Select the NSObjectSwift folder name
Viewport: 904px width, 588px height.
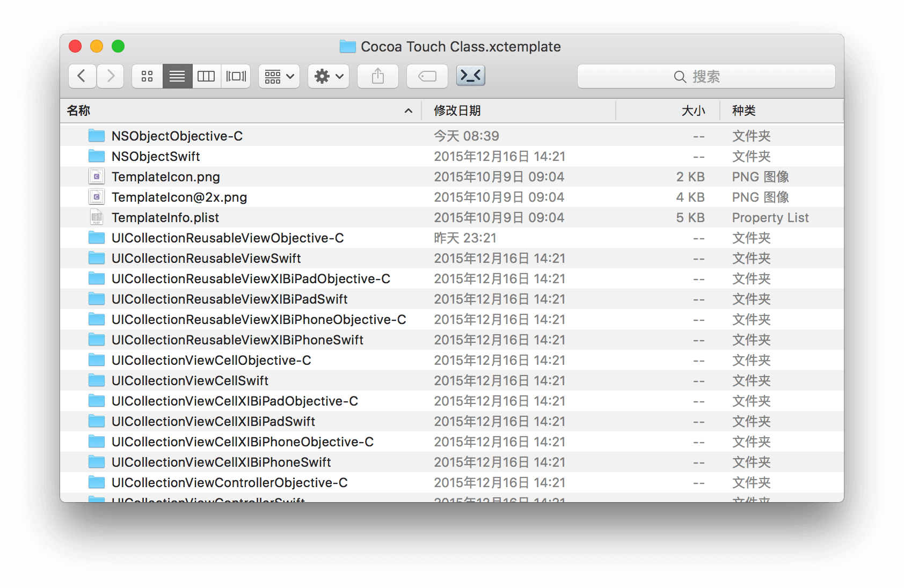[x=156, y=157]
